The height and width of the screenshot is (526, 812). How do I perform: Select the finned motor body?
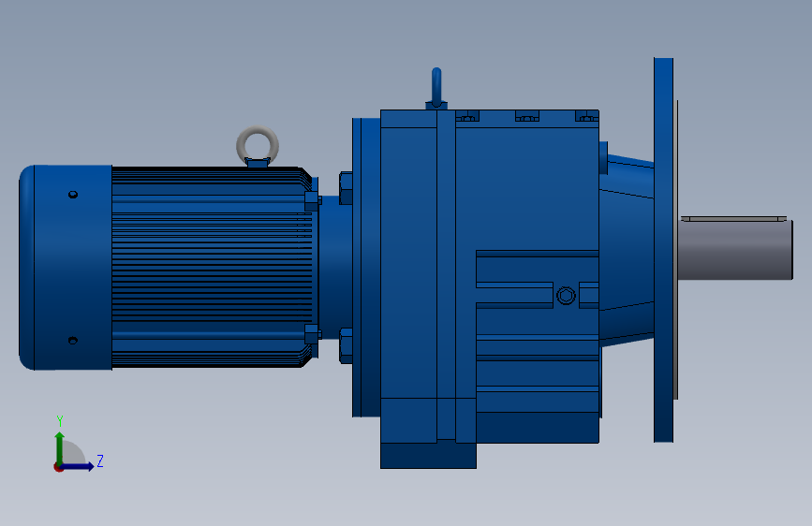click(x=212, y=267)
